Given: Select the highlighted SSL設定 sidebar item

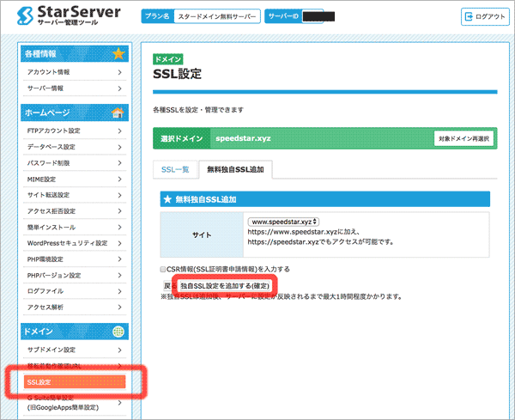Looking at the screenshot, I should 75,382.
